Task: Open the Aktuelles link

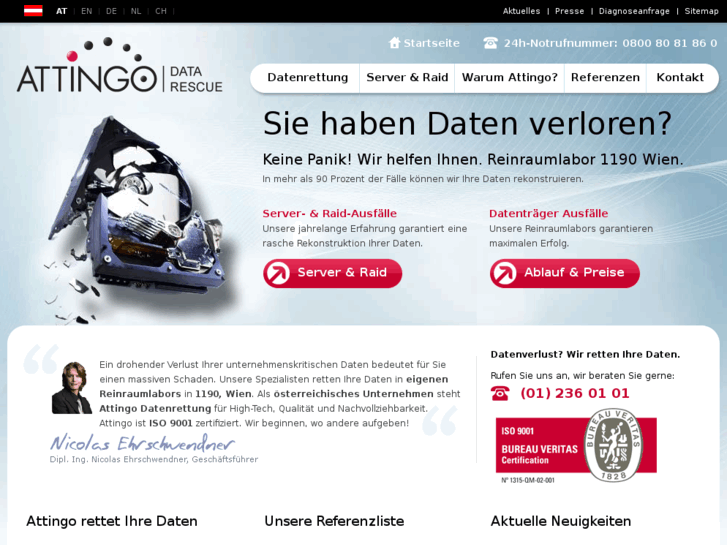Action: click(521, 11)
